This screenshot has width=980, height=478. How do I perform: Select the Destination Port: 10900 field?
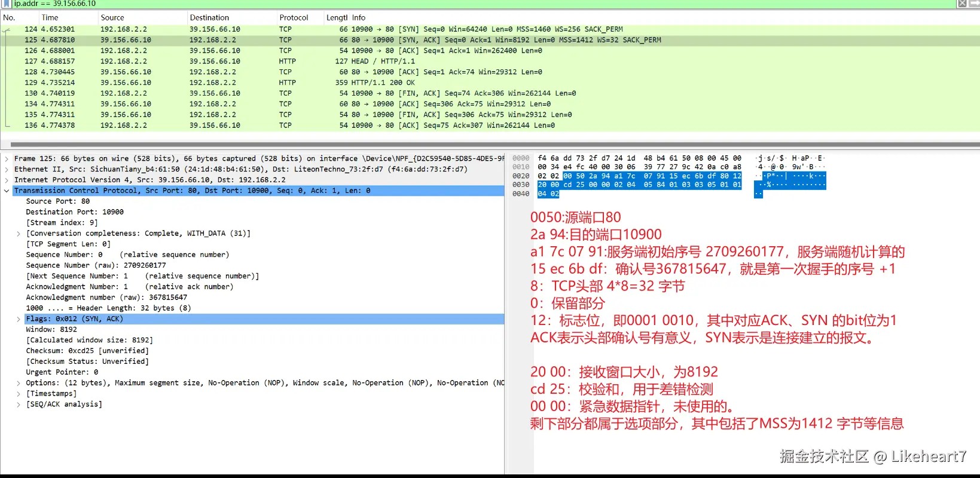pyautogui.click(x=75, y=212)
